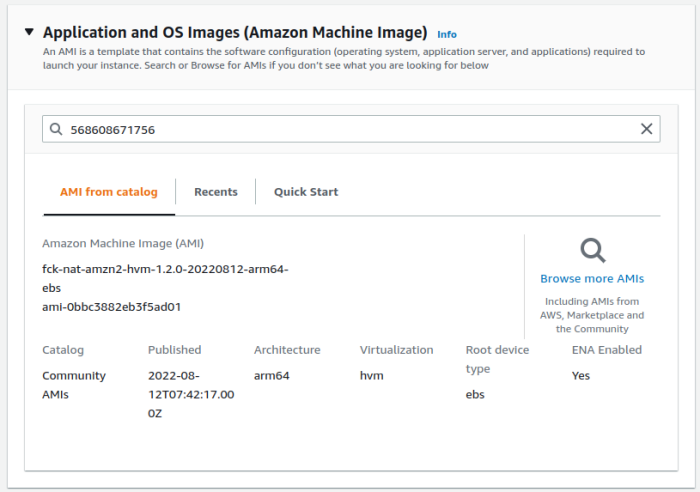Select the Quick Start tab
The image size is (700, 492).
click(x=306, y=192)
